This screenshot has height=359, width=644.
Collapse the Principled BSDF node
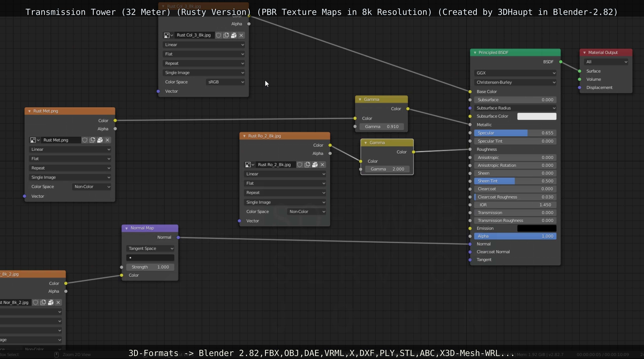click(x=475, y=53)
